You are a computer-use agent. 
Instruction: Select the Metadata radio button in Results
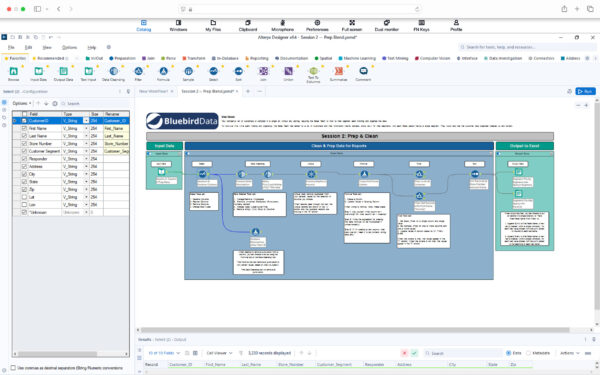coord(528,353)
